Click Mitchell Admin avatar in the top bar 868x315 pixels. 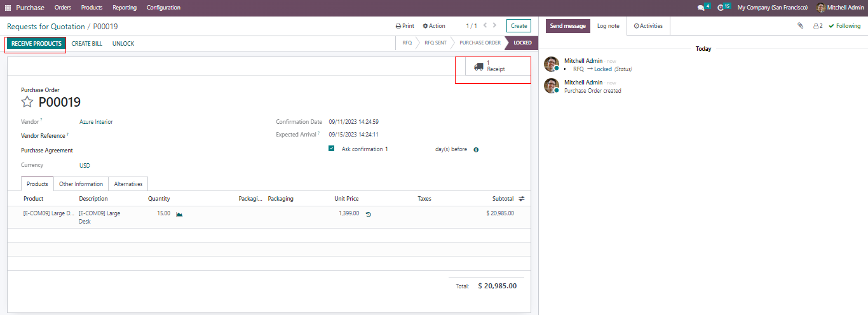click(821, 8)
